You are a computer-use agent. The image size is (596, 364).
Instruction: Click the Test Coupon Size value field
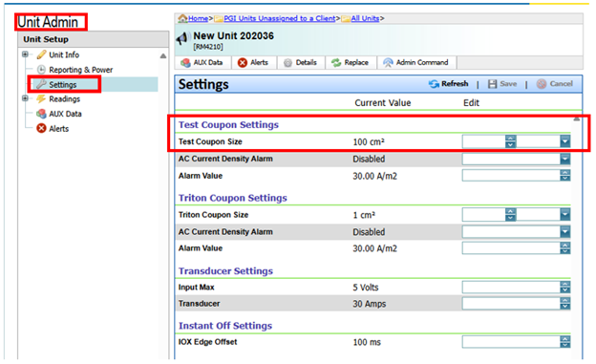coord(484,141)
